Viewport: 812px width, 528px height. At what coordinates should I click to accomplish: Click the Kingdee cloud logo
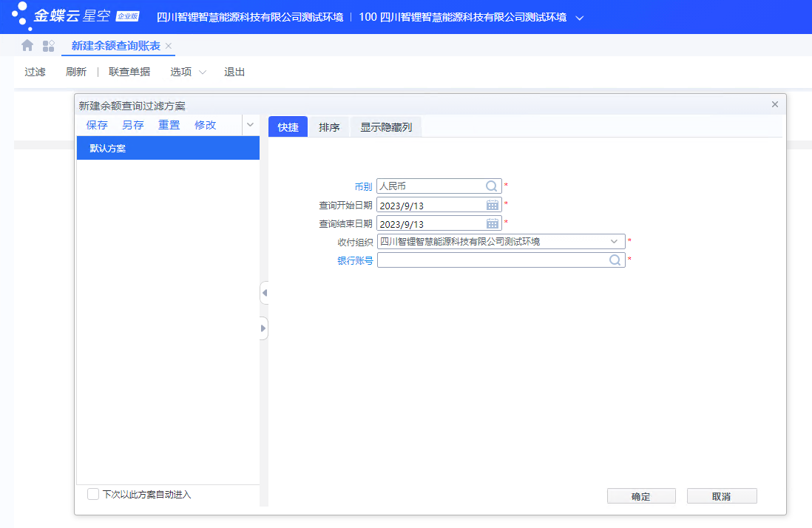(x=75, y=16)
